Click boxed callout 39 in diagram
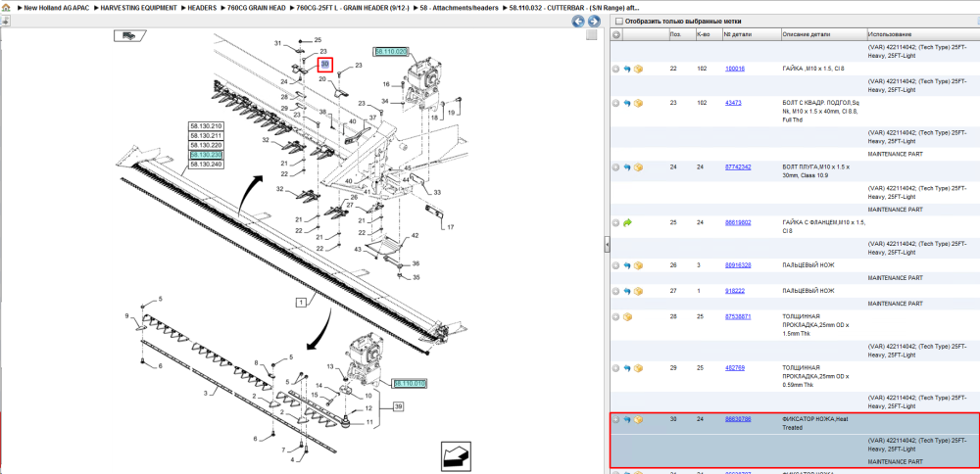The width and height of the screenshot is (980, 474). pos(398,406)
